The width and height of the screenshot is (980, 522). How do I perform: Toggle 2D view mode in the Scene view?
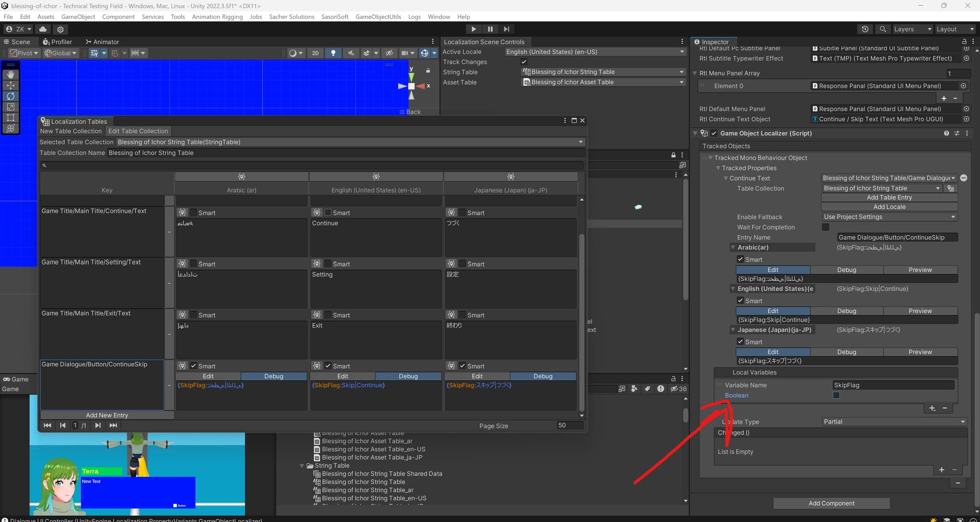(315, 53)
